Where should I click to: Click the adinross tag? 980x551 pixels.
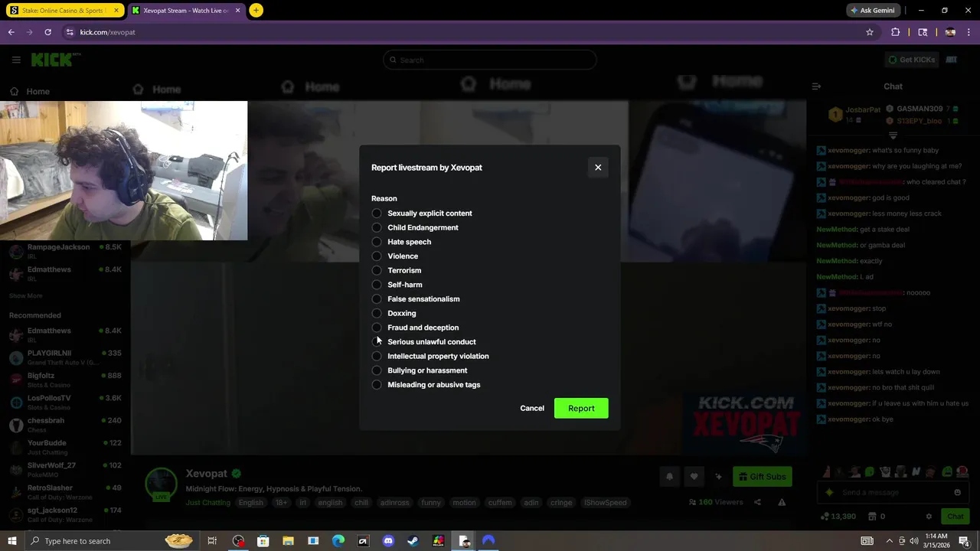tap(395, 503)
